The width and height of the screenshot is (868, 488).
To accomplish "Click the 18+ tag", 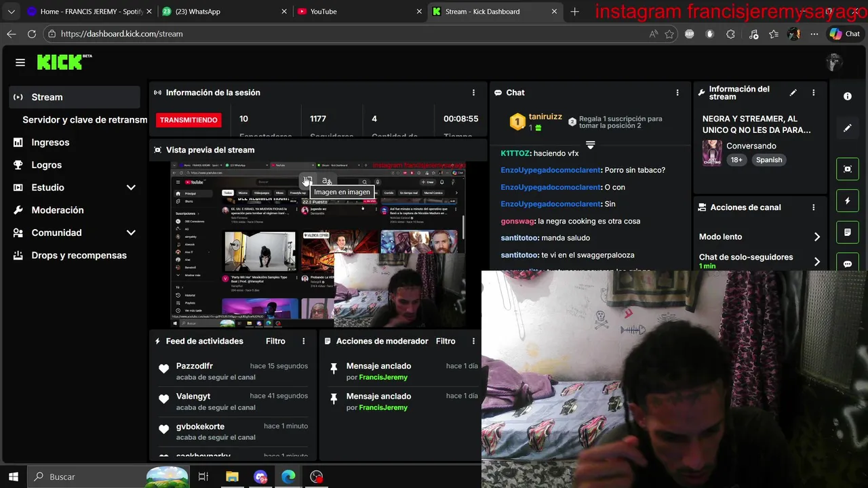I will click(x=736, y=160).
